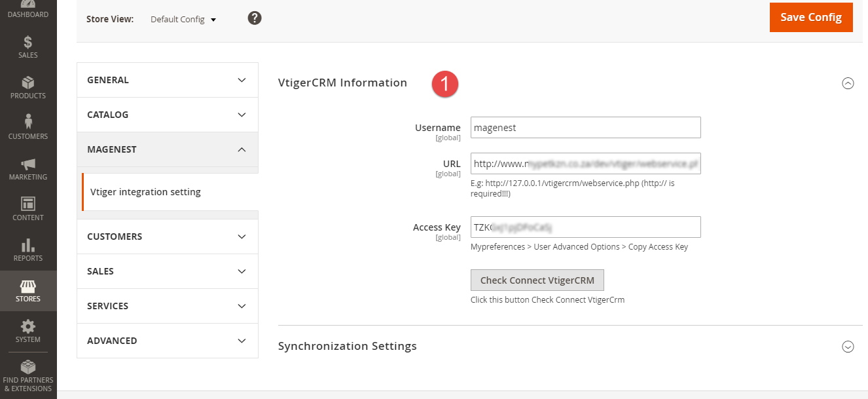Open the Marketing megaphone menu
868x399 pixels.
[28, 169]
